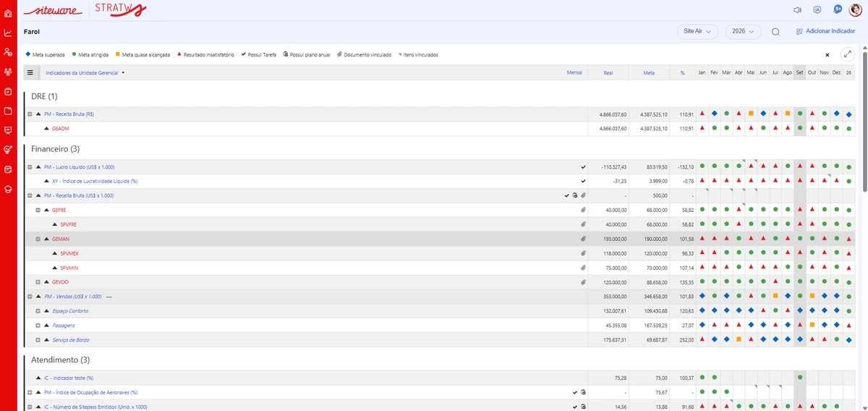Click the Real value 193.000,00 in GEMAN row
Screen dimensions: 868x411
615,239
